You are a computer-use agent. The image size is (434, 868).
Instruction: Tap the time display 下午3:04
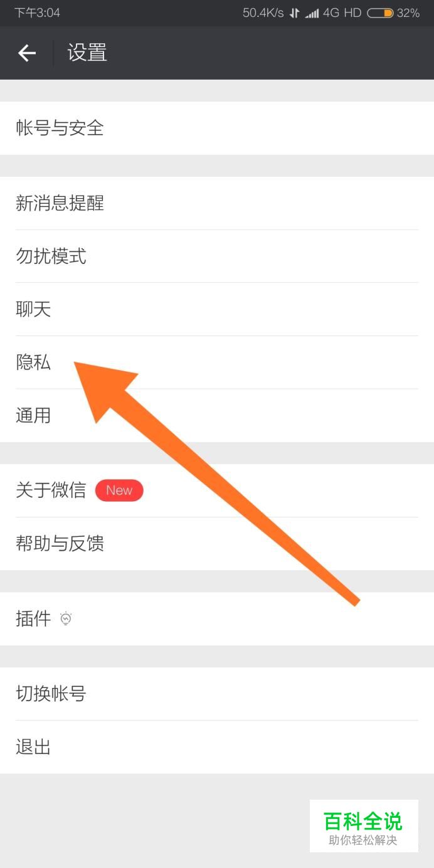click(x=37, y=13)
